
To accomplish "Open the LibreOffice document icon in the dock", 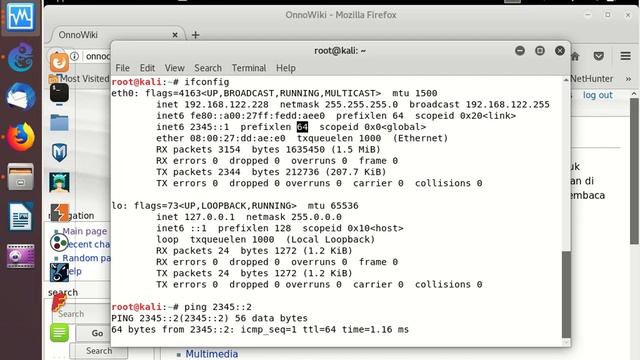I will coord(20,217).
